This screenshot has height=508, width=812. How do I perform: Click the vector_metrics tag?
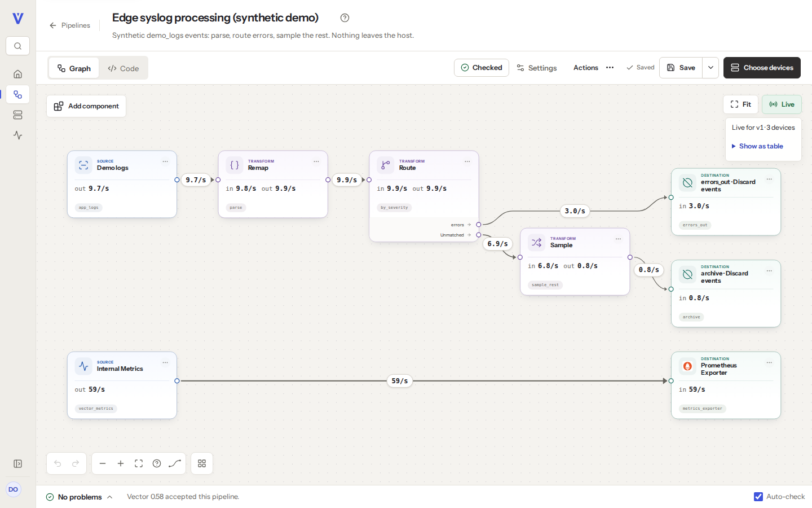[96, 409]
